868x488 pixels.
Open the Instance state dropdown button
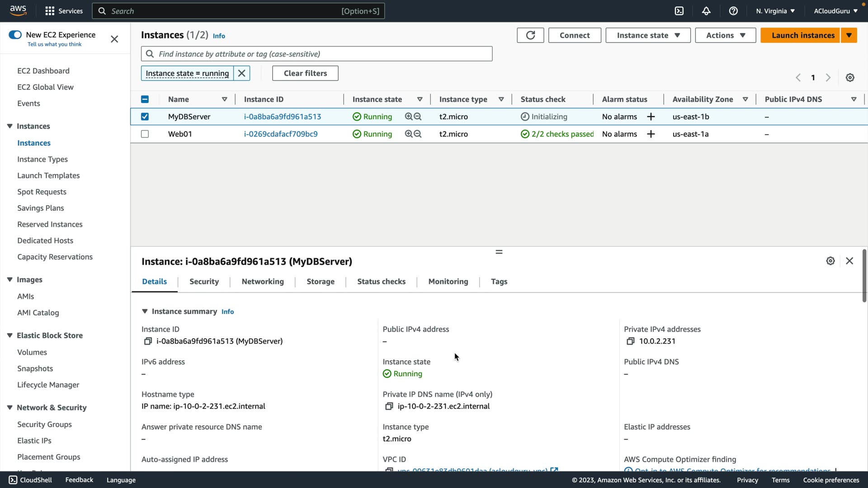[648, 35]
